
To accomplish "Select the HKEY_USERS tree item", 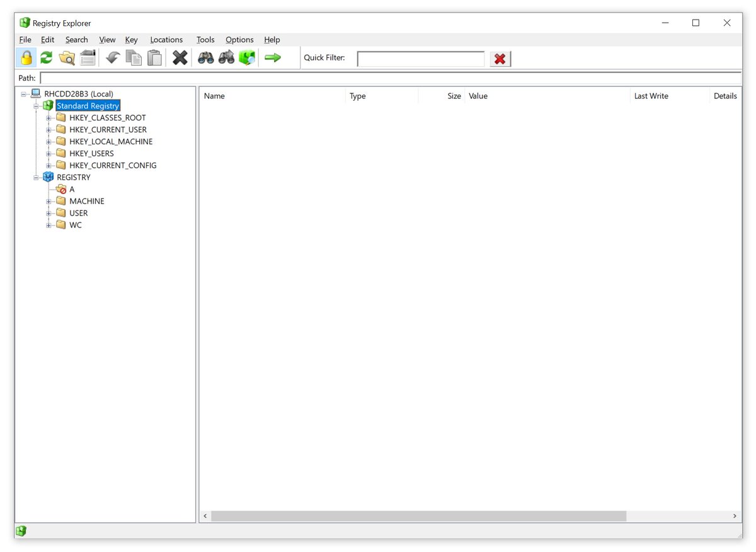I will 91,154.
